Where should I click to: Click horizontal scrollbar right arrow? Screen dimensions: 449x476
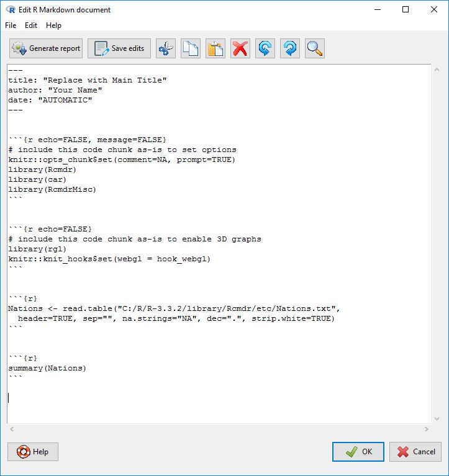[427, 429]
